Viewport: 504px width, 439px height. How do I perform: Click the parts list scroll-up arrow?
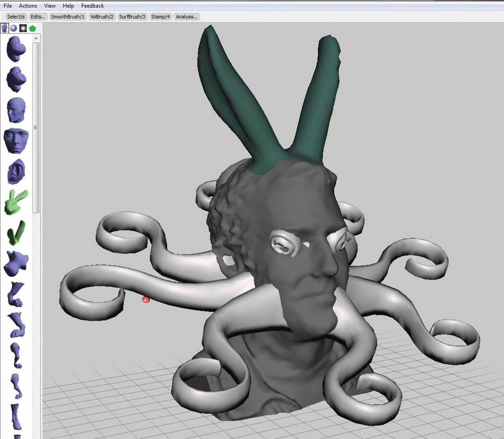(x=36, y=38)
